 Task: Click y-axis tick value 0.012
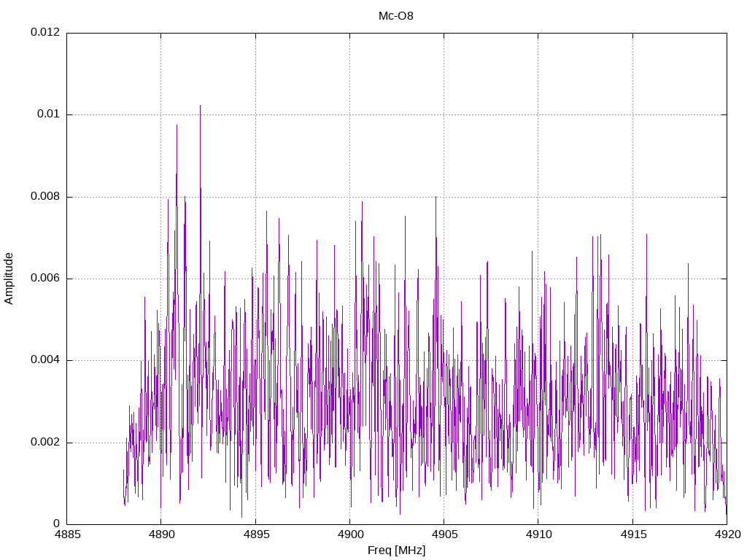click(46, 32)
